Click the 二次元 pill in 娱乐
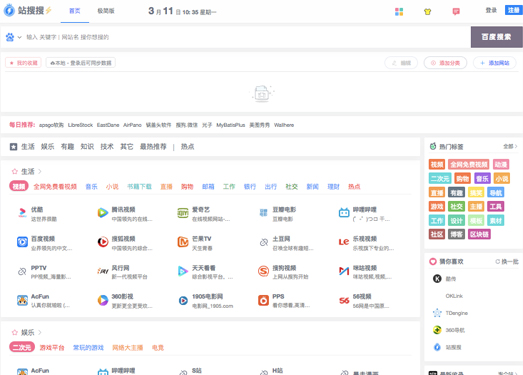523x375 pixels. pyautogui.click(x=22, y=347)
